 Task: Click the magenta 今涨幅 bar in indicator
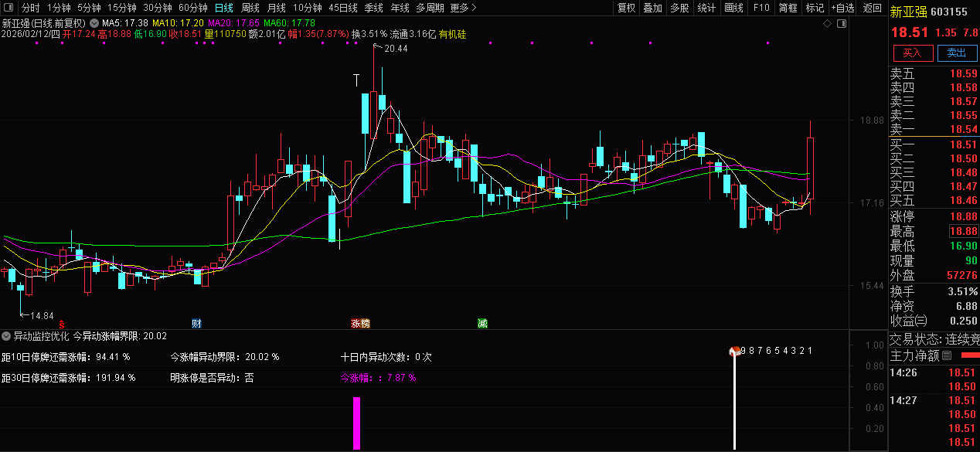356,423
